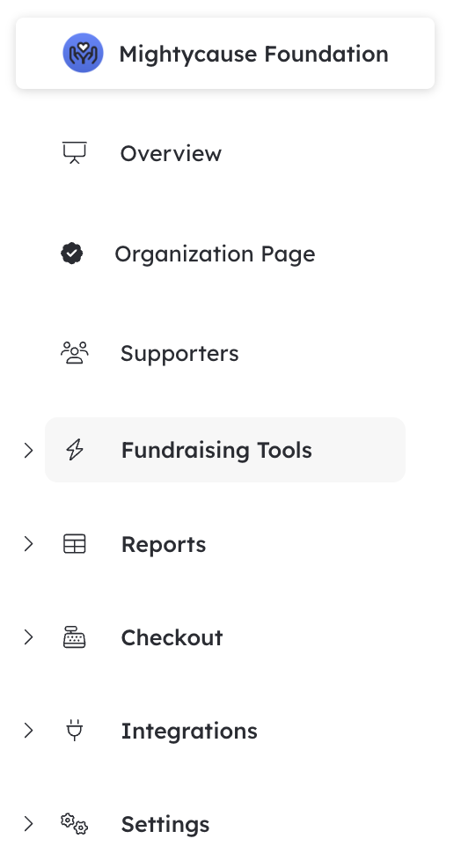
Task: Click the verified badge icon beside Organization Page
Action: click(72, 254)
